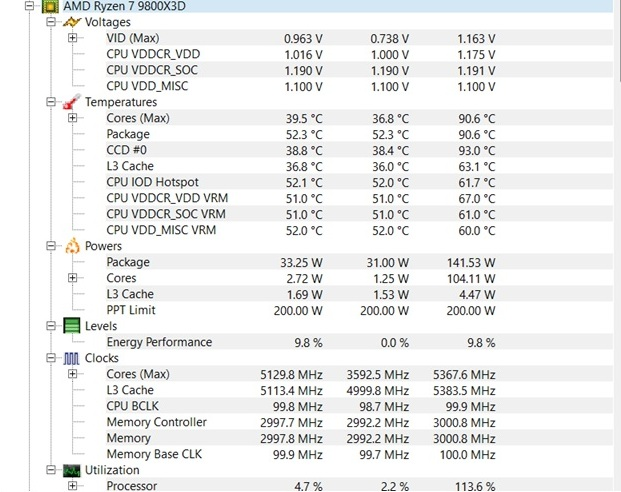Select the L3 Cache power row label

(130, 294)
